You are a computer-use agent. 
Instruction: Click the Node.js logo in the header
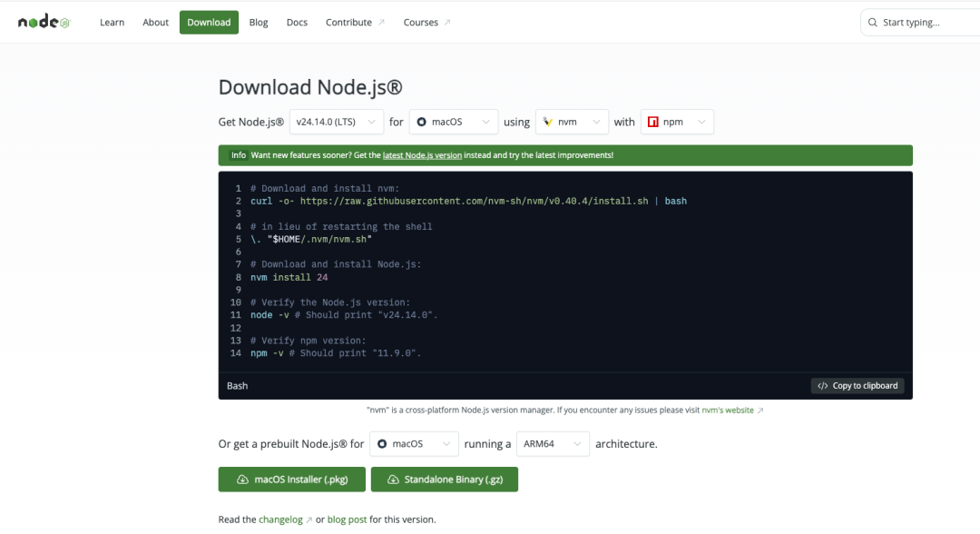[x=42, y=21]
